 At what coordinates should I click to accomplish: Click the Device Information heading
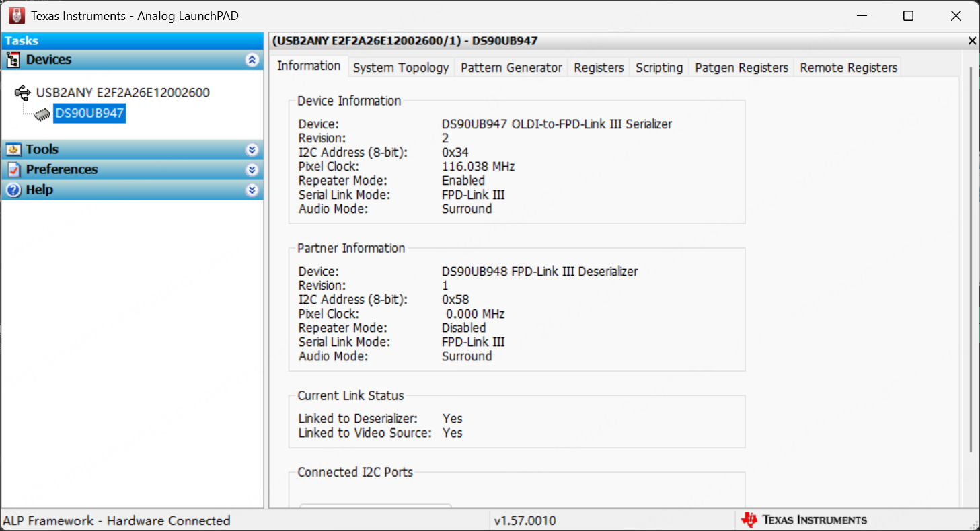[x=349, y=101]
